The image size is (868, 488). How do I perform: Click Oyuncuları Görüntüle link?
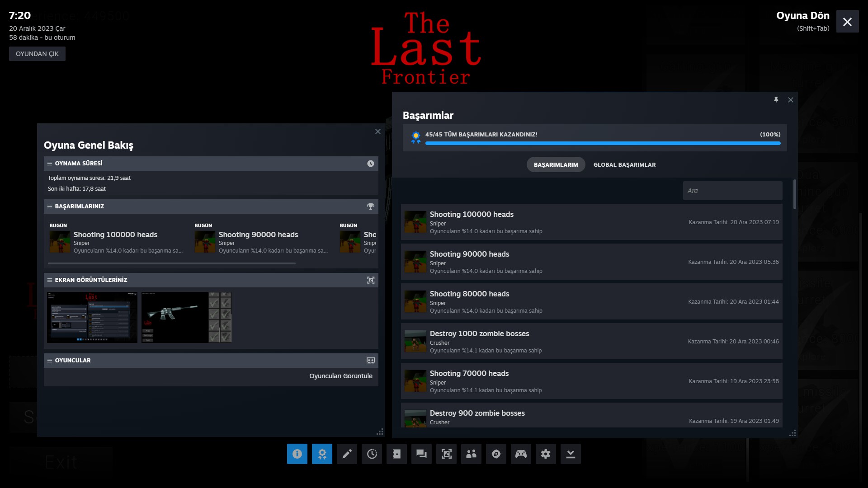(x=340, y=376)
